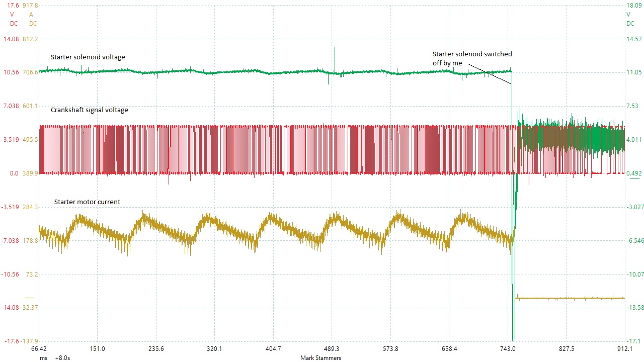Click the +8.0s time offset label

tap(62, 358)
